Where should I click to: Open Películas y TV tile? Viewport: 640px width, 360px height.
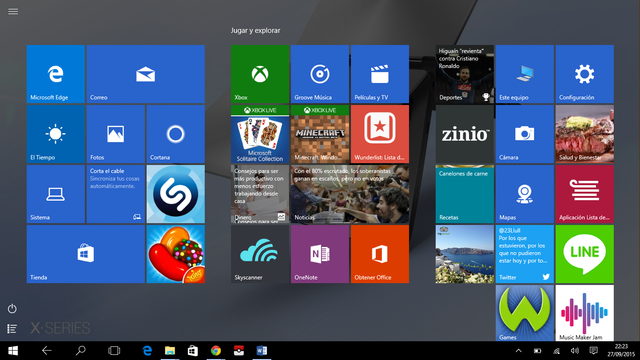pos(380,74)
